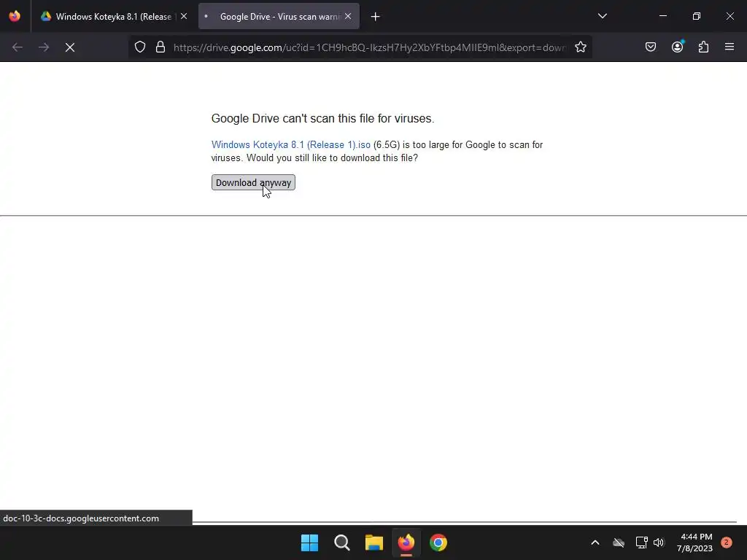The height and width of the screenshot is (560, 747).
Task: Open taskbar Search
Action: (x=341, y=542)
